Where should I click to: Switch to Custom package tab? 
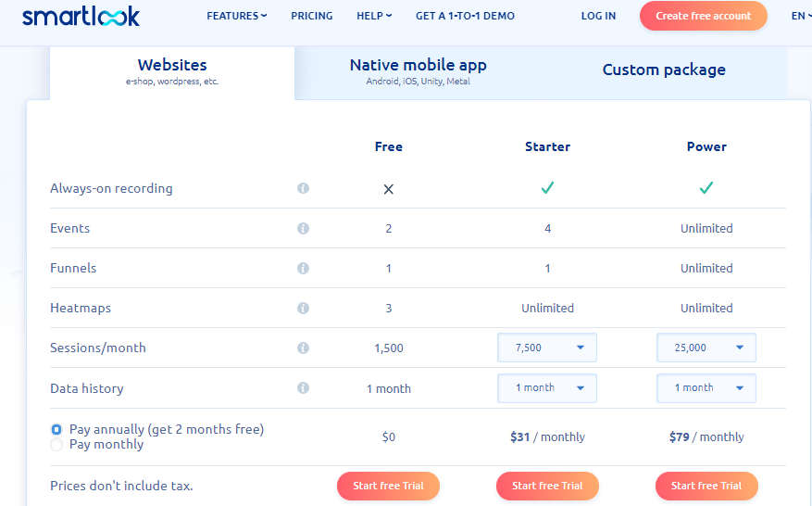coord(664,71)
